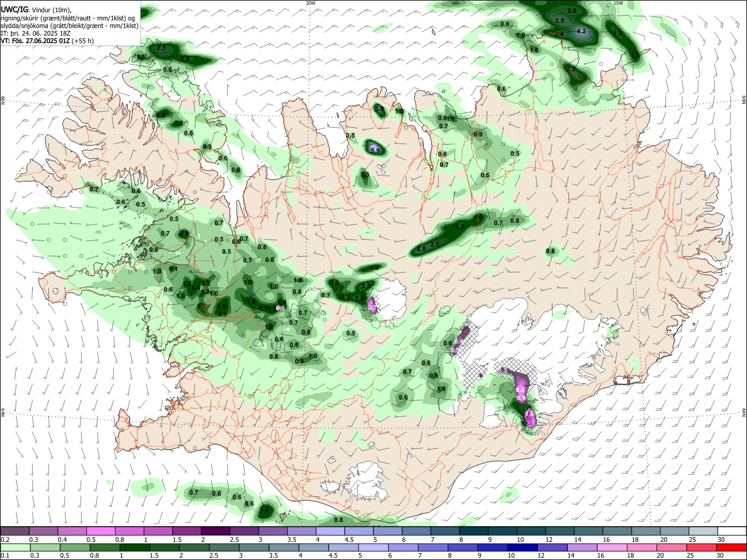The width and height of the screenshot is (747, 560).
Task: Click the issue time line 'IT: þri. 24. 06. 2025 18Z'
Action: (x=36, y=33)
